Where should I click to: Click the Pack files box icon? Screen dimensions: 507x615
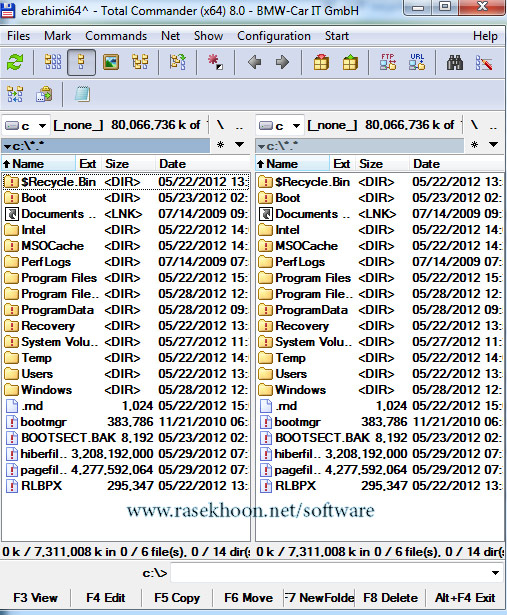(x=321, y=62)
